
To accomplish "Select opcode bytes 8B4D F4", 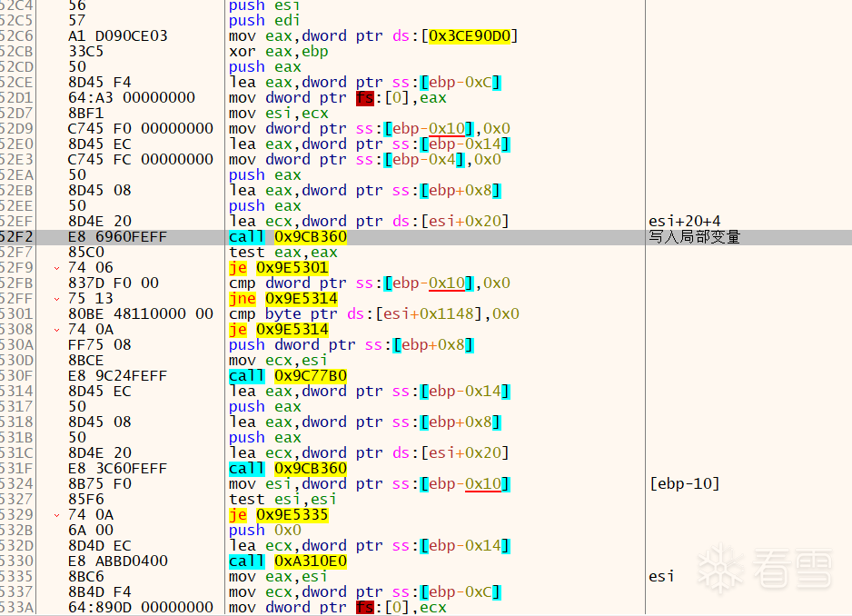I will (x=99, y=592).
